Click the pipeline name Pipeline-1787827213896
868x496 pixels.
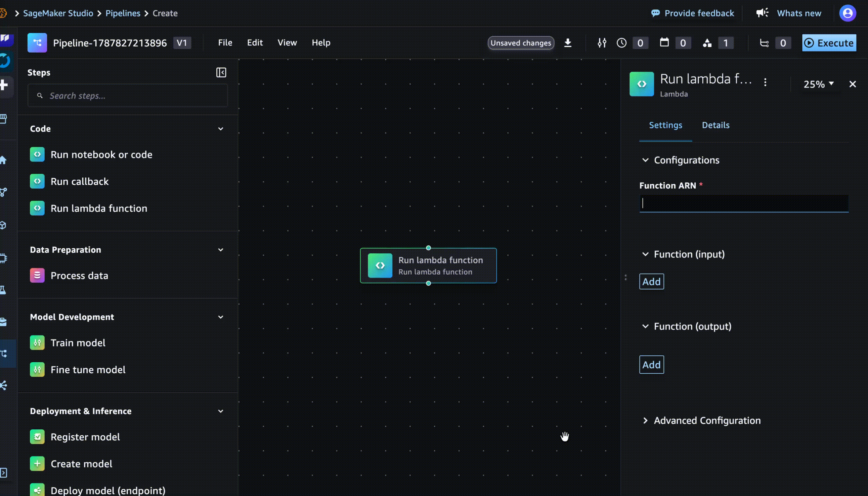(110, 43)
